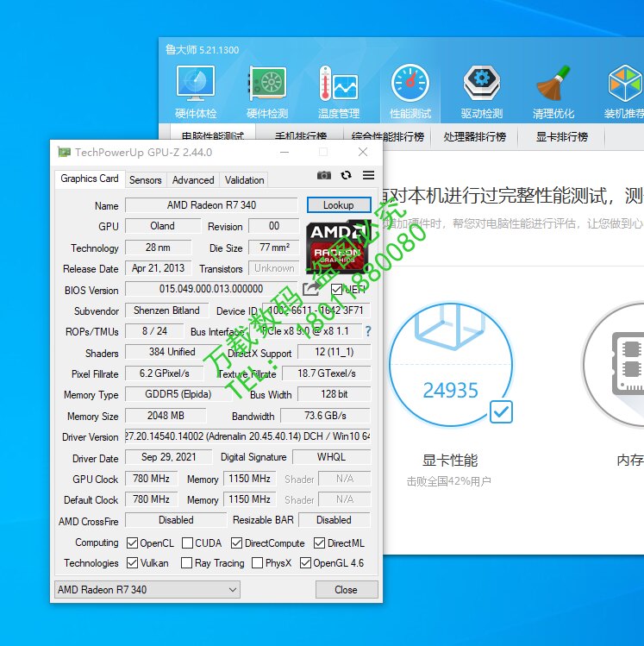The image size is (644, 646).
Task: Close GPU-Z with the title bar X
Action: 363,152
